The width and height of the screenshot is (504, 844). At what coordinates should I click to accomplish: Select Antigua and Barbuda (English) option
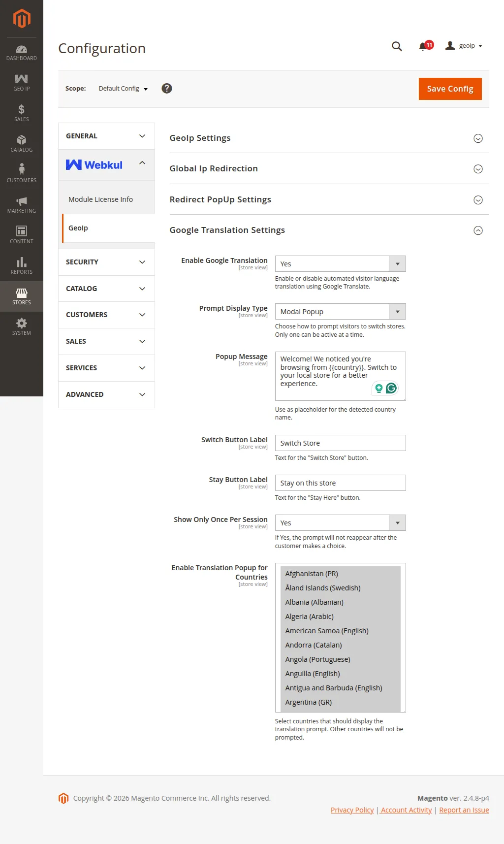coord(340,688)
